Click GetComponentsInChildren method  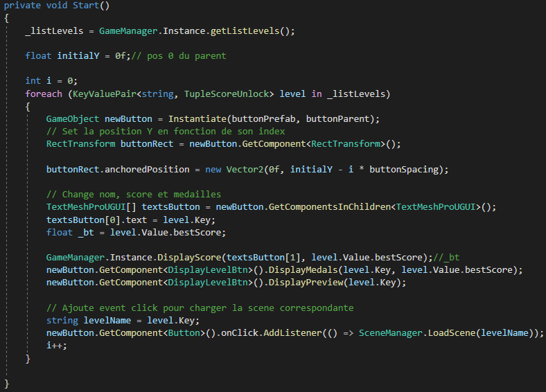pos(330,207)
